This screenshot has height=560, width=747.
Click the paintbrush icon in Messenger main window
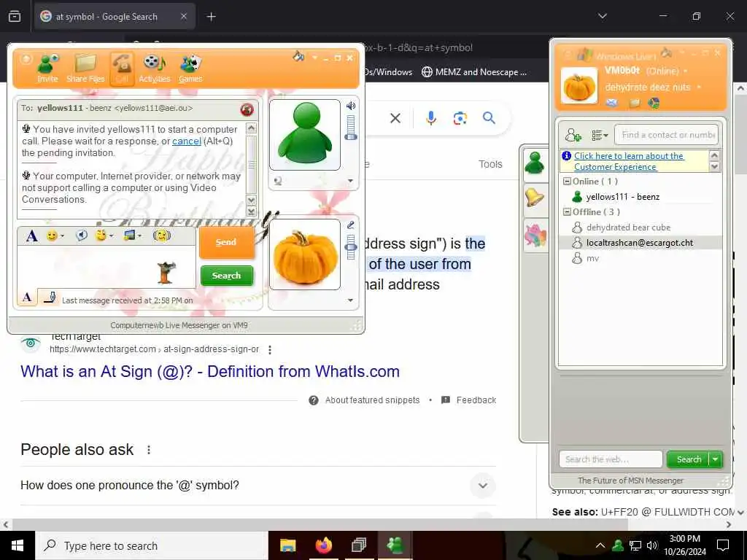(667, 52)
